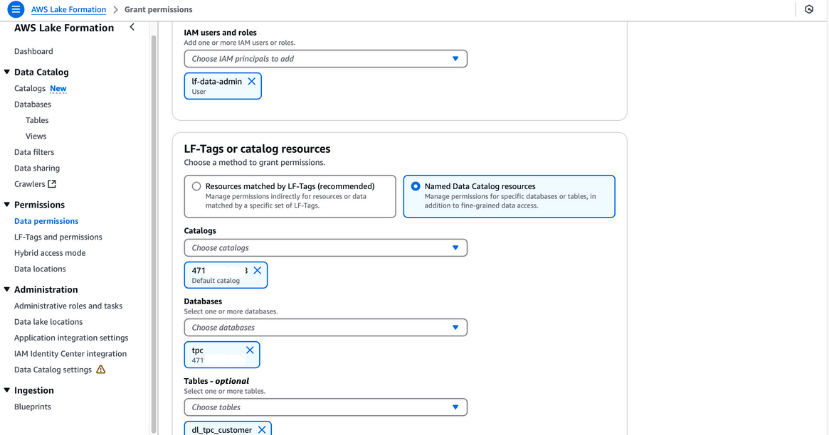
Task: Open Crawlers link
Action: pyautogui.click(x=30, y=184)
